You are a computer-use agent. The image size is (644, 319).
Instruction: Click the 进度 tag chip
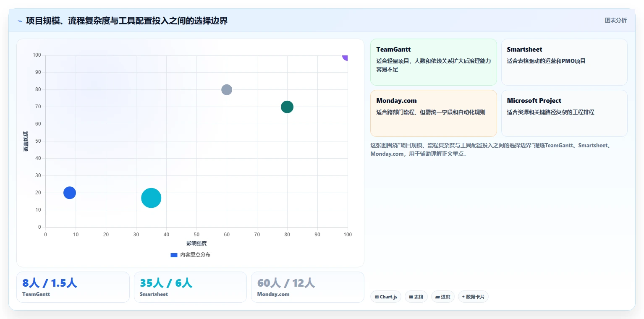tap(443, 297)
